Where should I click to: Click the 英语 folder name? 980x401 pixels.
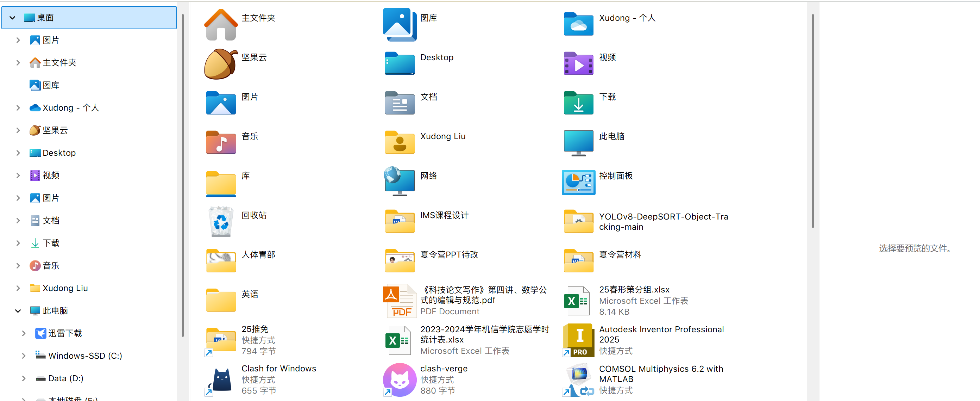(250, 294)
